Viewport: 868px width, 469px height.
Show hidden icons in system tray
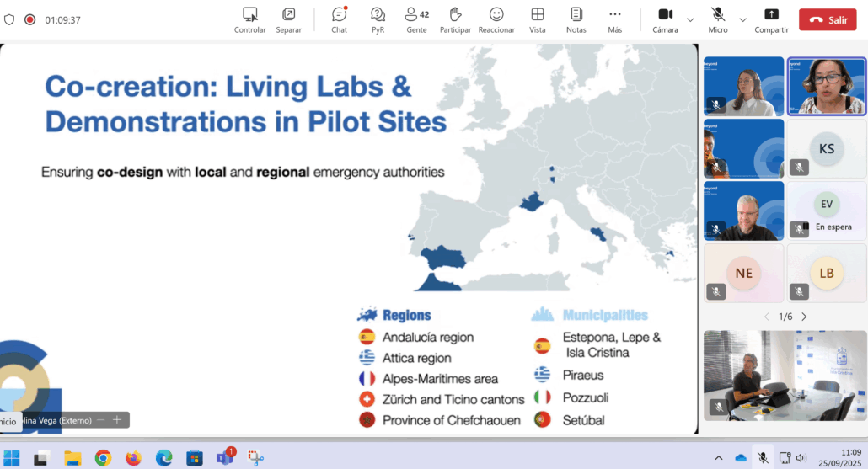pyautogui.click(x=719, y=458)
